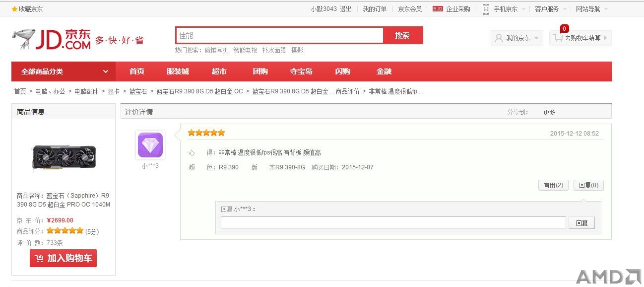Click the purple diamond reviewer avatar
The image size is (644, 287).
pos(150,145)
